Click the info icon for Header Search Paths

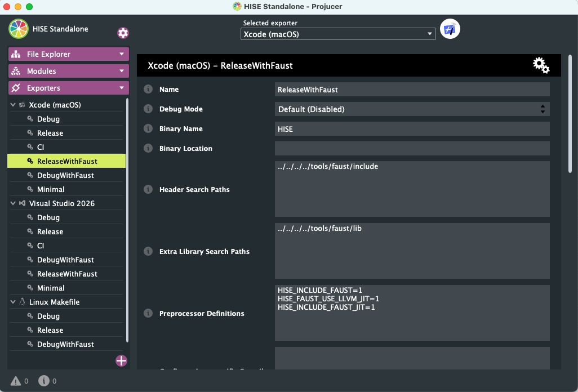(x=148, y=189)
